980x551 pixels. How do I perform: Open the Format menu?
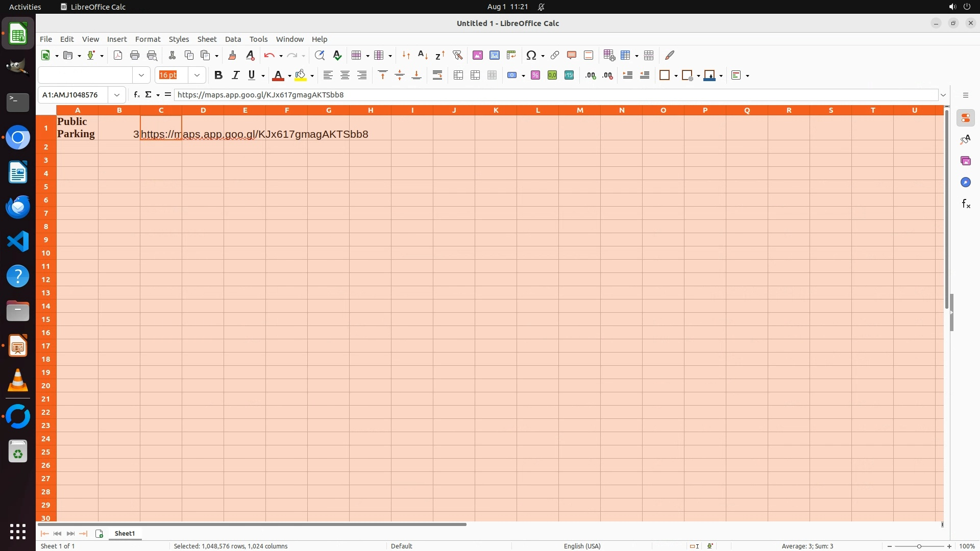point(148,39)
